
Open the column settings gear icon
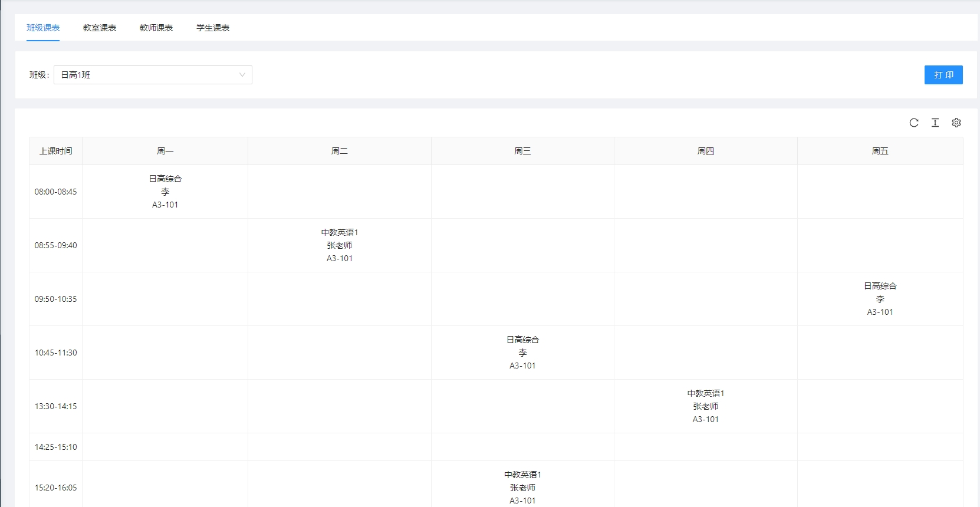pyautogui.click(x=956, y=123)
